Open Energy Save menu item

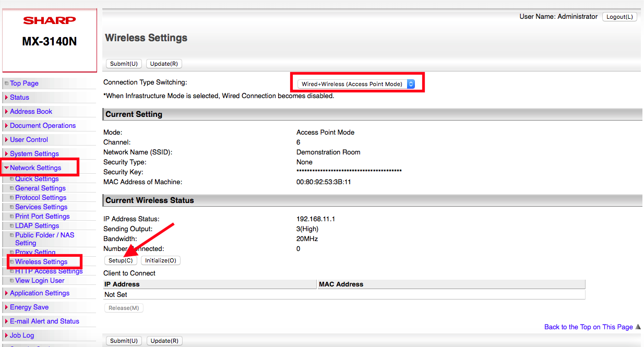coord(29,307)
